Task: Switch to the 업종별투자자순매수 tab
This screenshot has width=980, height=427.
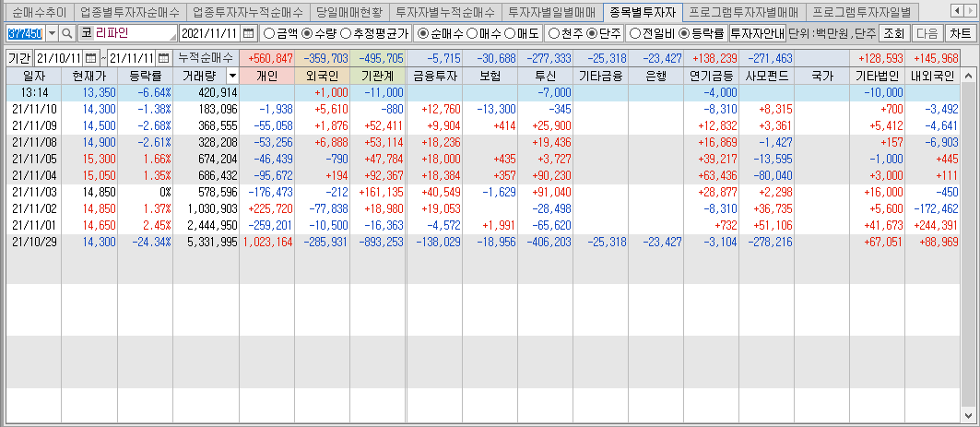Action: (130, 11)
